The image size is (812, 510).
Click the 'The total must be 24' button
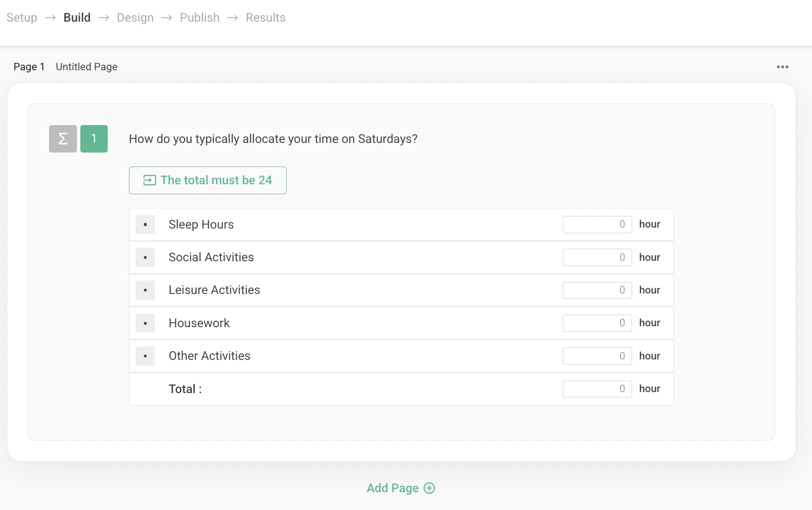pyautogui.click(x=208, y=180)
